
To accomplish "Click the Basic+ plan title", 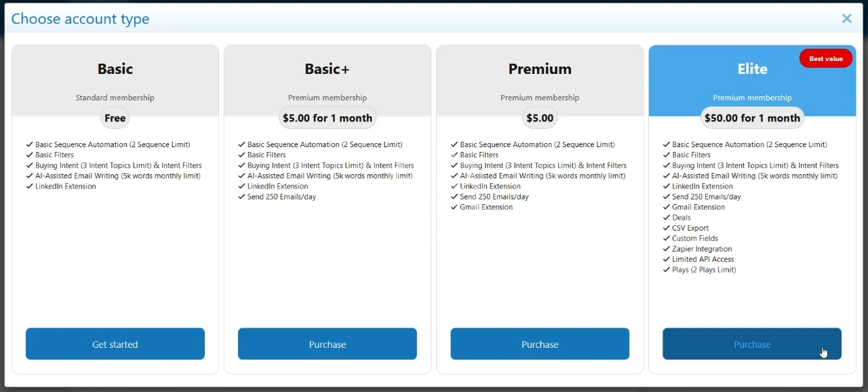I will pyautogui.click(x=328, y=69).
